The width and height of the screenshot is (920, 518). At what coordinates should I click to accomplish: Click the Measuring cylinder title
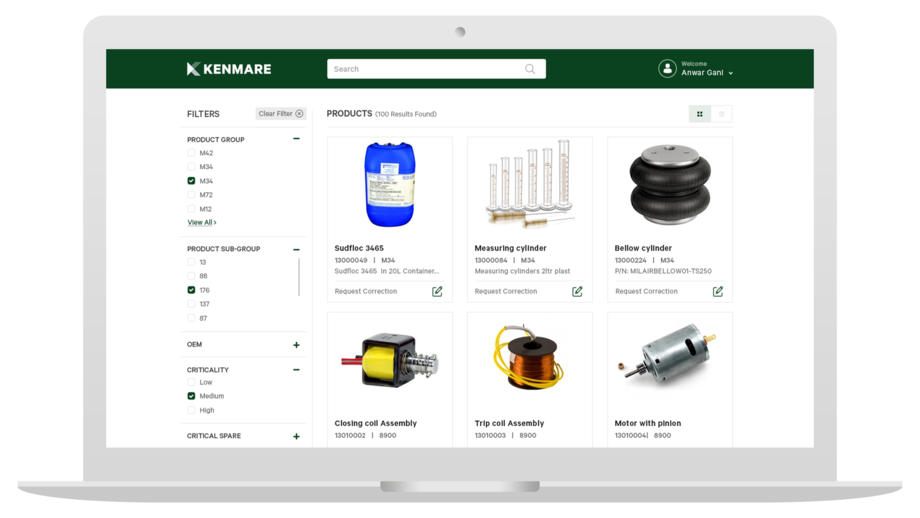coord(510,248)
